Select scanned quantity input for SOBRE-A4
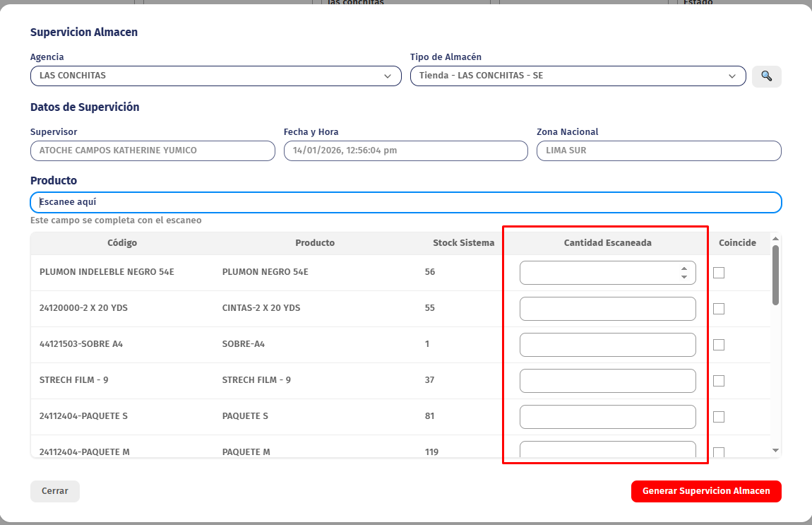Image resolution: width=812 pixels, height=525 pixels. click(607, 345)
